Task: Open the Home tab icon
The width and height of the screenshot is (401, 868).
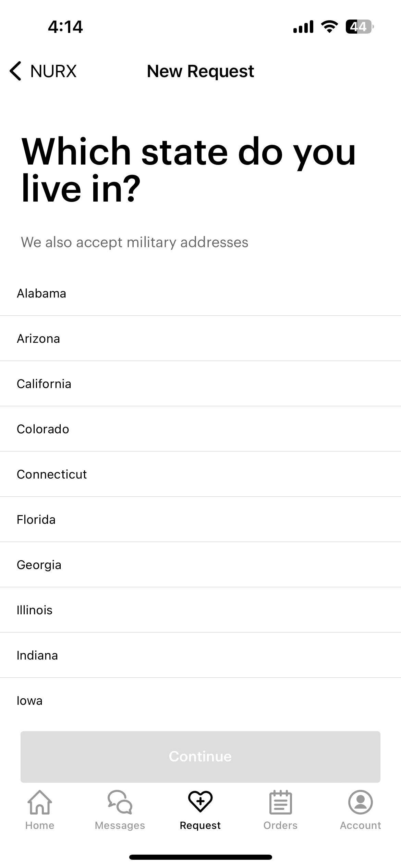Action: 40,802
